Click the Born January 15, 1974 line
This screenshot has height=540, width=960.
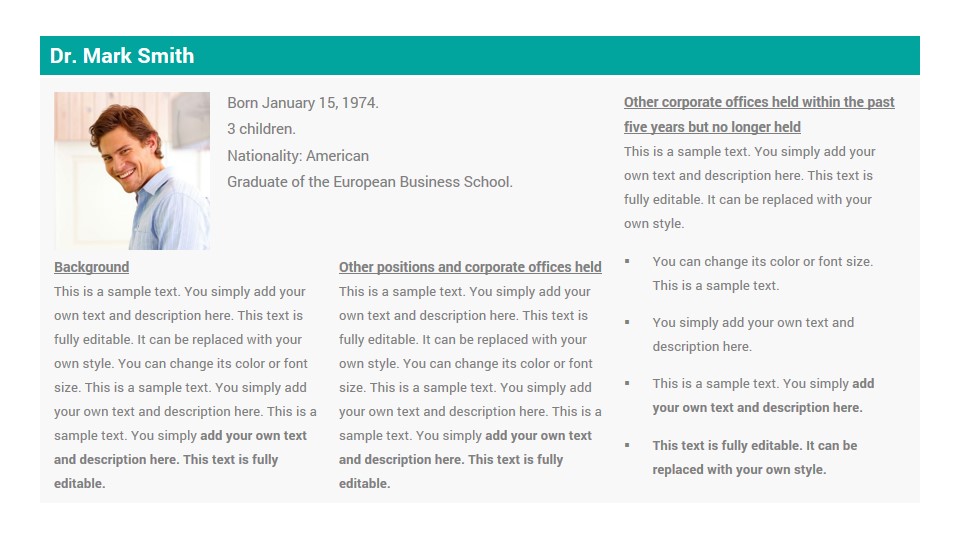tap(303, 103)
